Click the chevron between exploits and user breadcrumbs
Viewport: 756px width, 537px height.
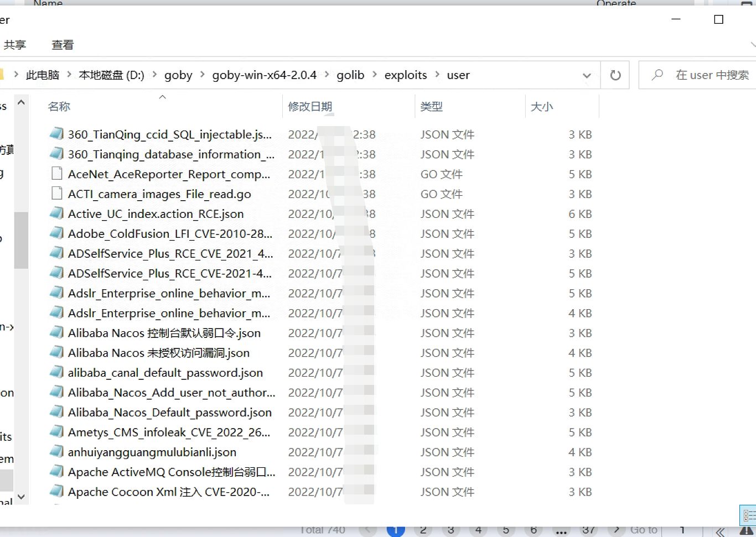[437, 75]
